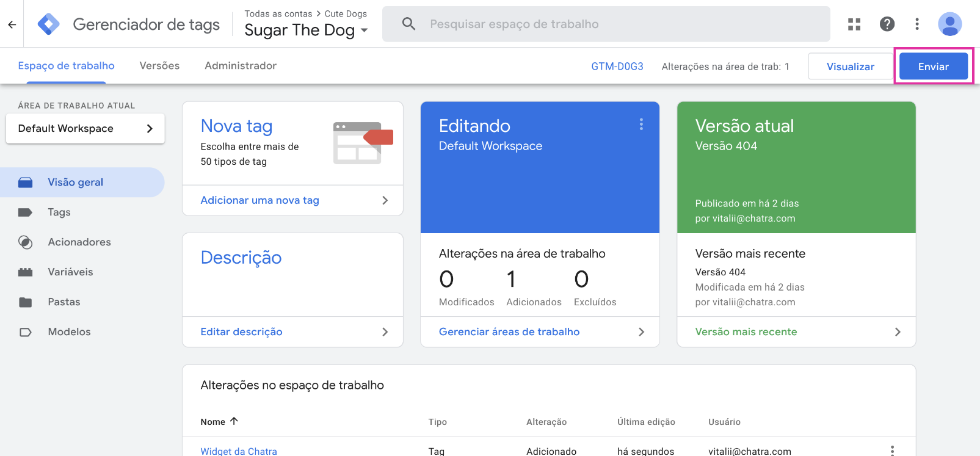Switch to the Versões tab
This screenshot has width=980, height=456.
coord(159,65)
